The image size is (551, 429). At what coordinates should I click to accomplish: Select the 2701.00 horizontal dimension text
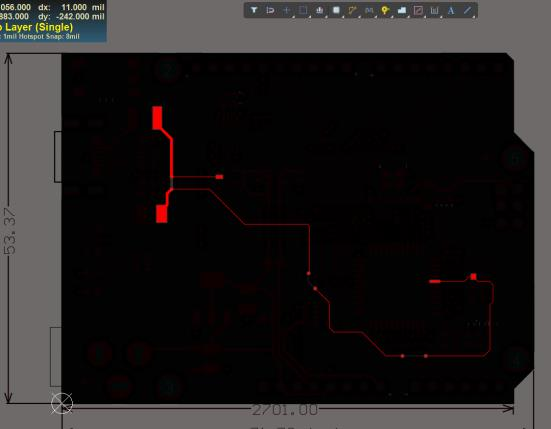285,410
